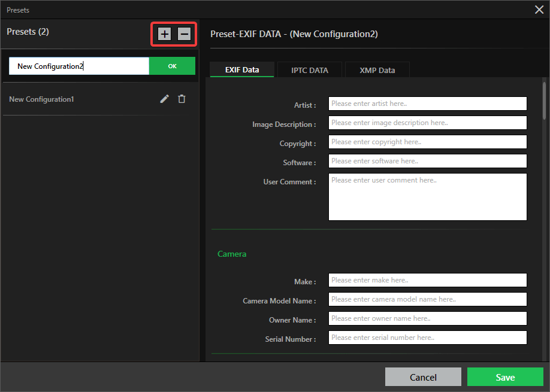
Task: Rename New Configuration1 with the pencil icon
Action: click(x=164, y=99)
